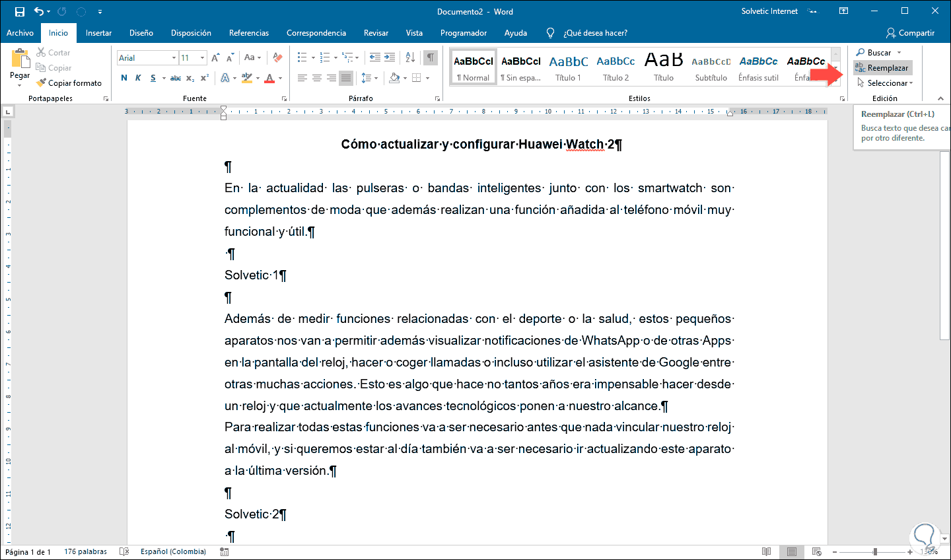This screenshot has height=560, width=951.
Task: Open Ribbon Display Options
Action: click(844, 11)
